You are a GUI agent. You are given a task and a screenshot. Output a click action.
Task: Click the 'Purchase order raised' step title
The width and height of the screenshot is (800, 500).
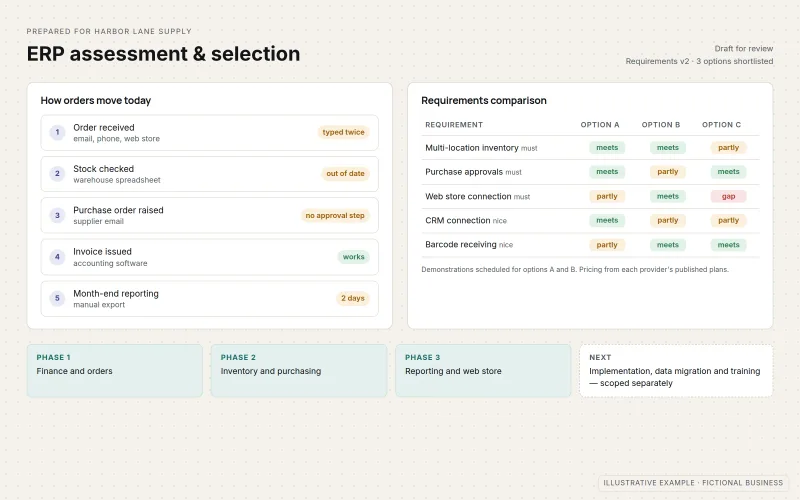118,210
